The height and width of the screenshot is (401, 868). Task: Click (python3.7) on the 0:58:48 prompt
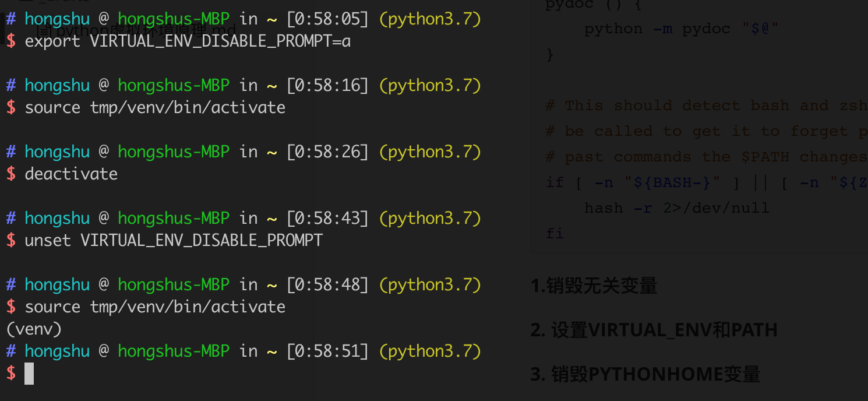coord(430,285)
